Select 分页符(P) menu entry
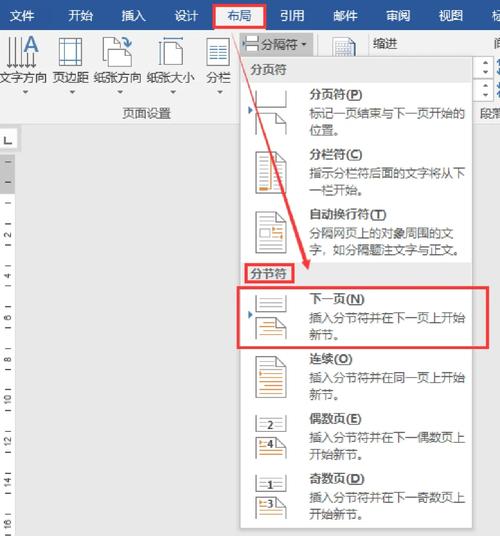 tap(356, 112)
